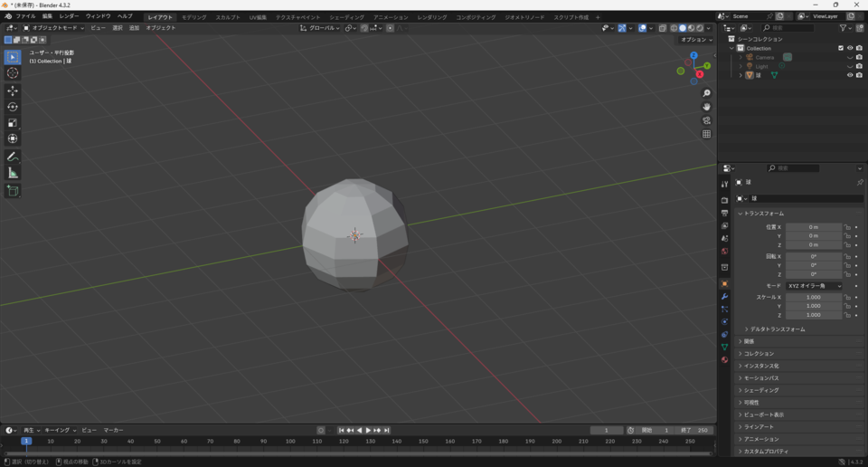Open 編集 menu
The image size is (868, 467).
click(47, 16)
